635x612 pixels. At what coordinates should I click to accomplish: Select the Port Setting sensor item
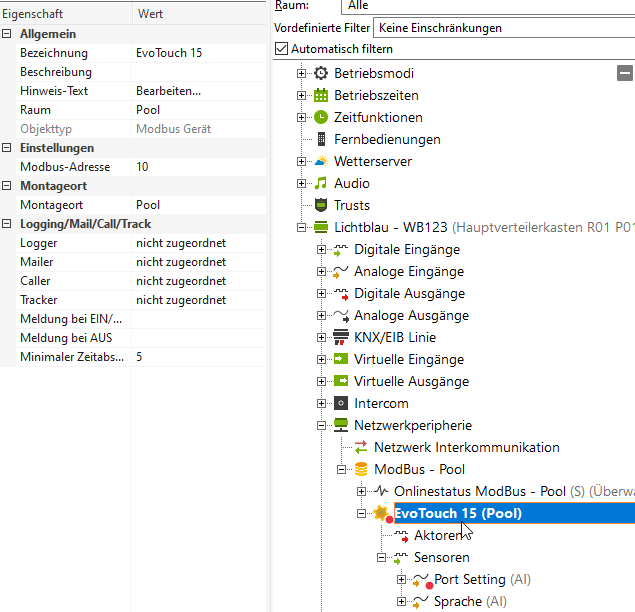(469, 579)
